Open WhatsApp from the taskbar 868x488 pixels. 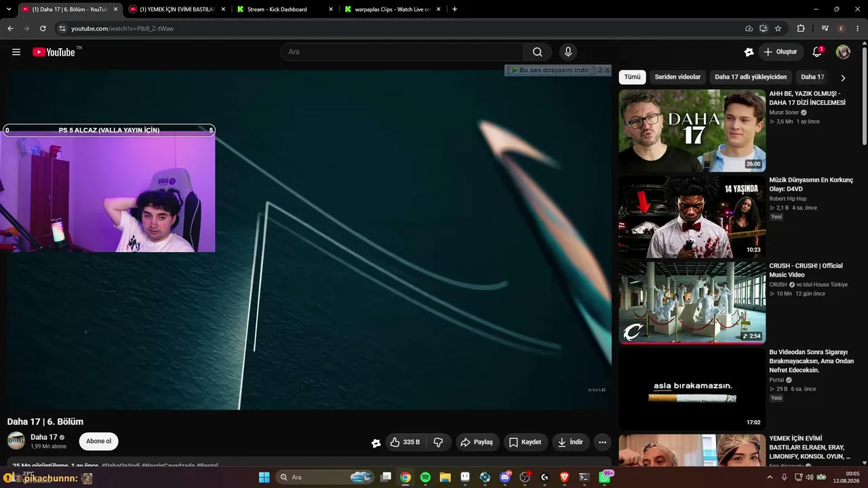604,477
